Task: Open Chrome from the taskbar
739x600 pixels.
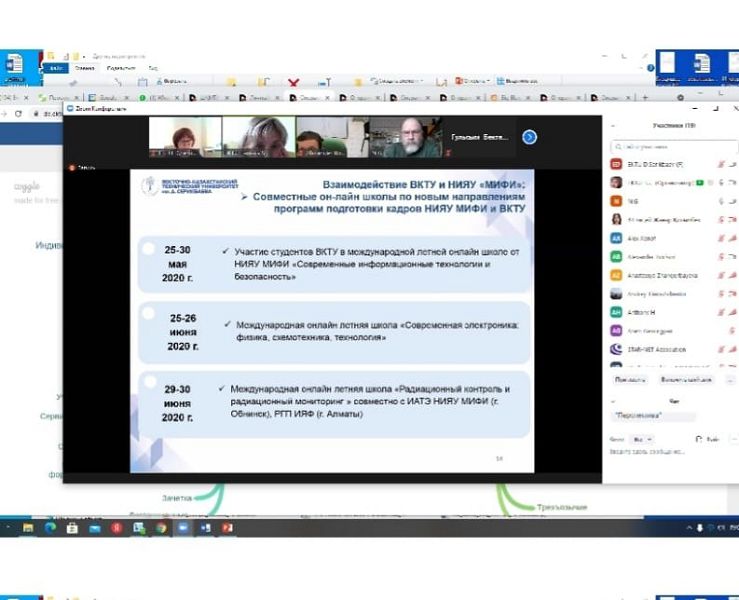Action: 161,528
